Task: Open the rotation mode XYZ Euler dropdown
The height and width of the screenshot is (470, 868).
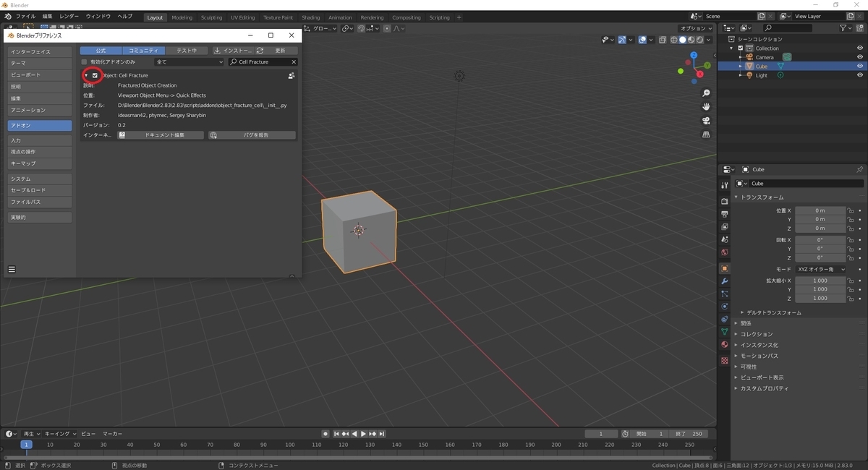Action: pos(821,269)
